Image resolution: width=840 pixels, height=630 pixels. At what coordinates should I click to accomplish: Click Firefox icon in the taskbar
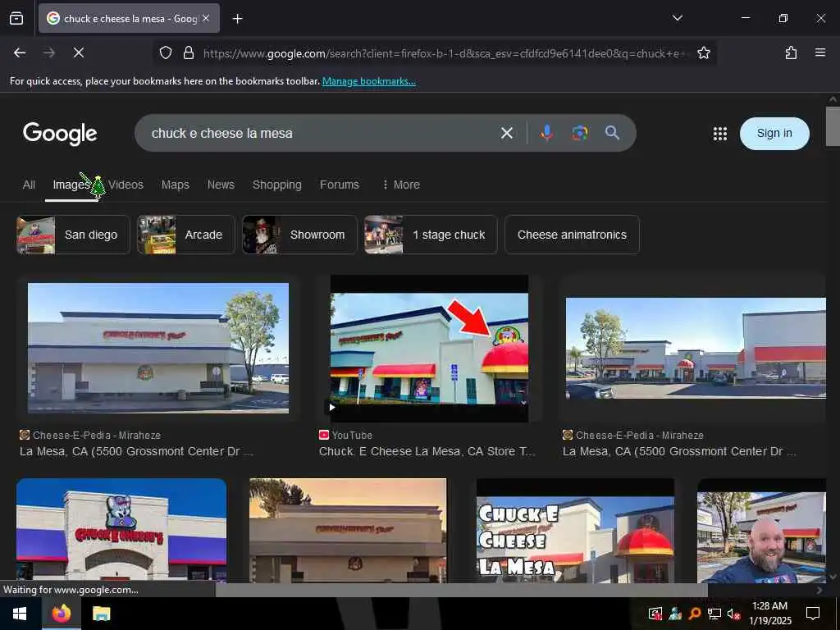click(62, 614)
